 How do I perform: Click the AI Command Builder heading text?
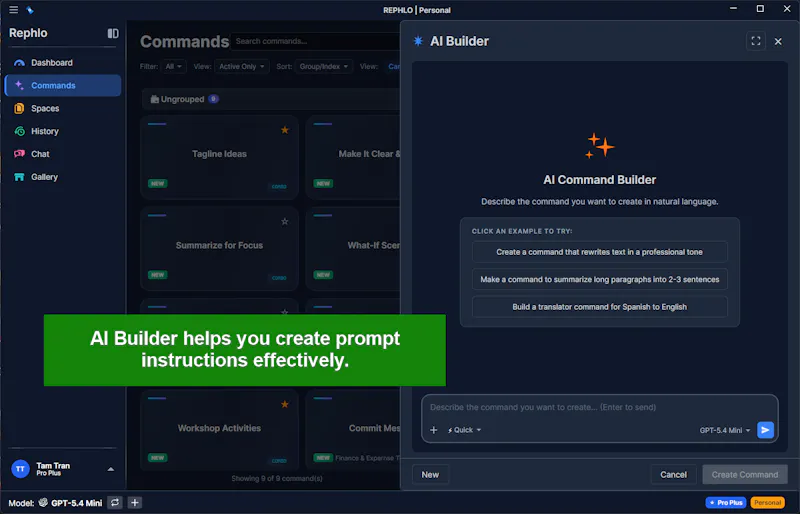[x=599, y=180]
